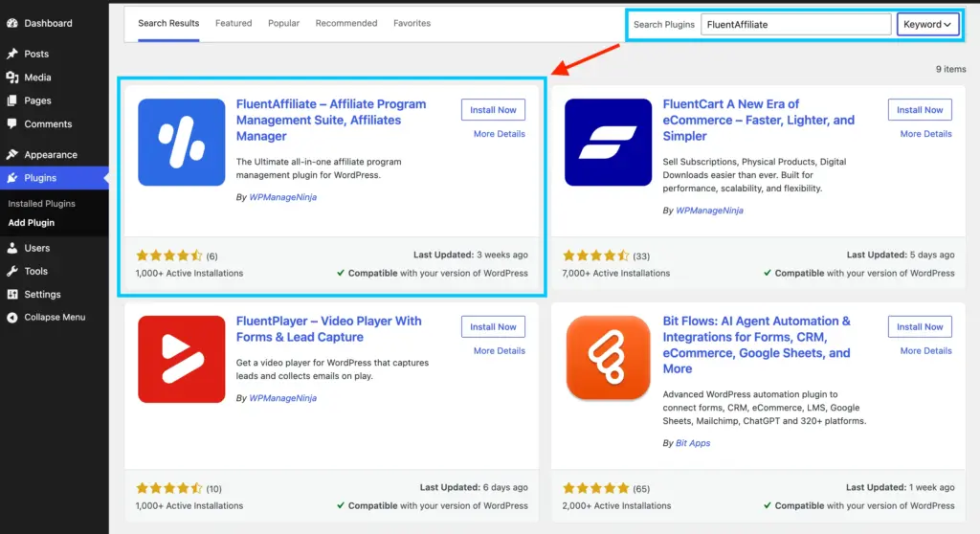Switch to the Recommended tab
The image size is (980, 534).
pos(346,23)
